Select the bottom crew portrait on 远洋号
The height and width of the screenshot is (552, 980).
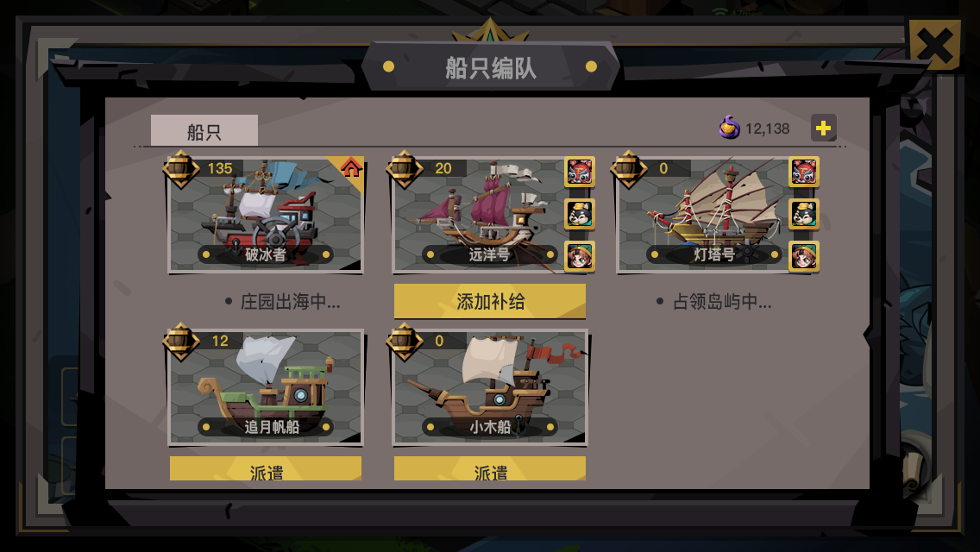tap(580, 256)
